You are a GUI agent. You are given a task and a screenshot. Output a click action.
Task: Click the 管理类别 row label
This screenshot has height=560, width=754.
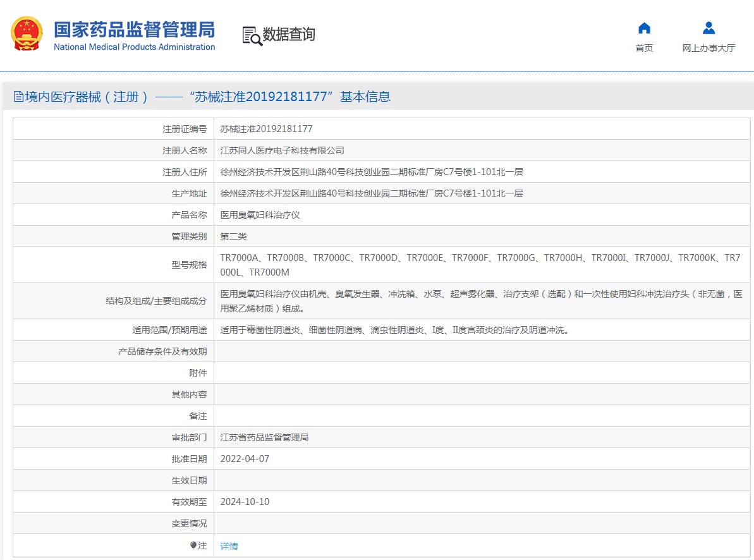[189, 236]
